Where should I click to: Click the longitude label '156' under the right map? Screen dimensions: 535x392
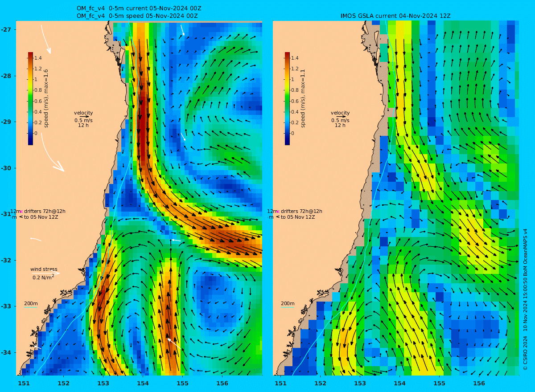click(x=479, y=383)
